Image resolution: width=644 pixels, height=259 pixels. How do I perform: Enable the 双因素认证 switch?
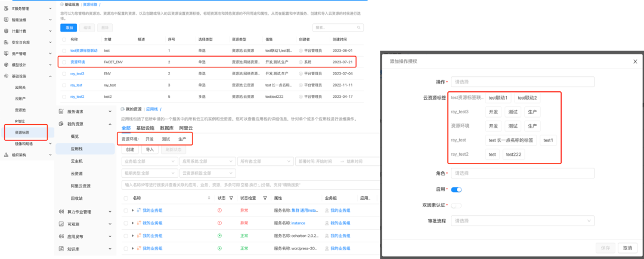(x=456, y=205)
